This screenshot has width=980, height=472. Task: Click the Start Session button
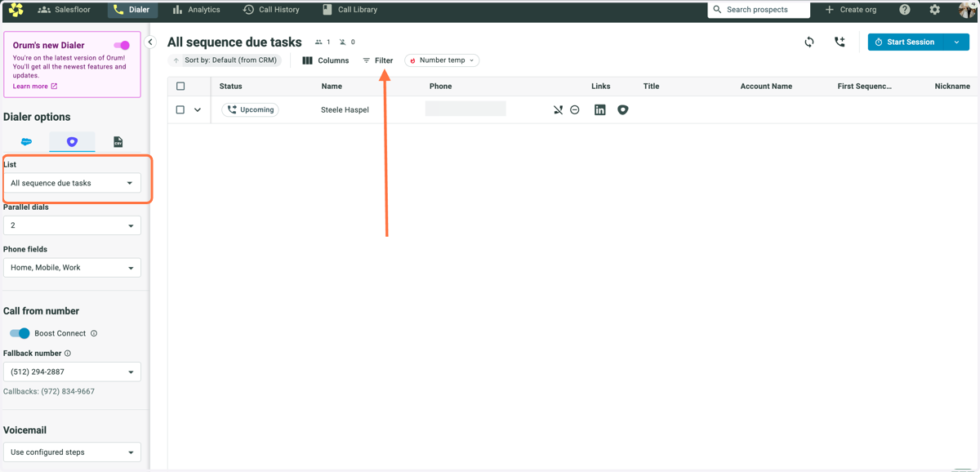[x=906, y=42]
